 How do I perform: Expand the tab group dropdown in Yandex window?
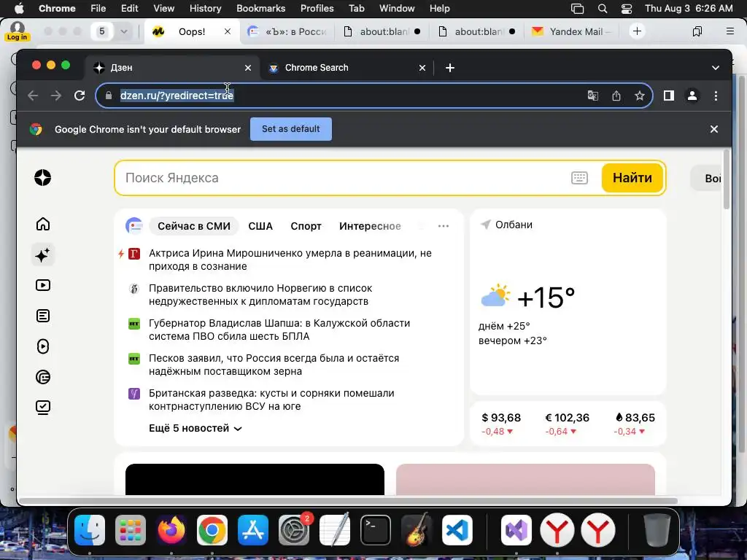coord(124,31)
